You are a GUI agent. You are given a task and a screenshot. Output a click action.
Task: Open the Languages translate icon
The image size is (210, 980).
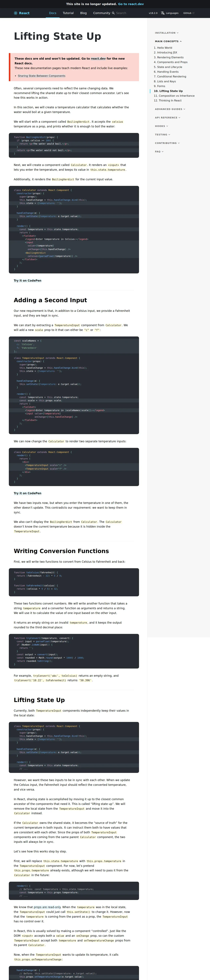(163, 13)
